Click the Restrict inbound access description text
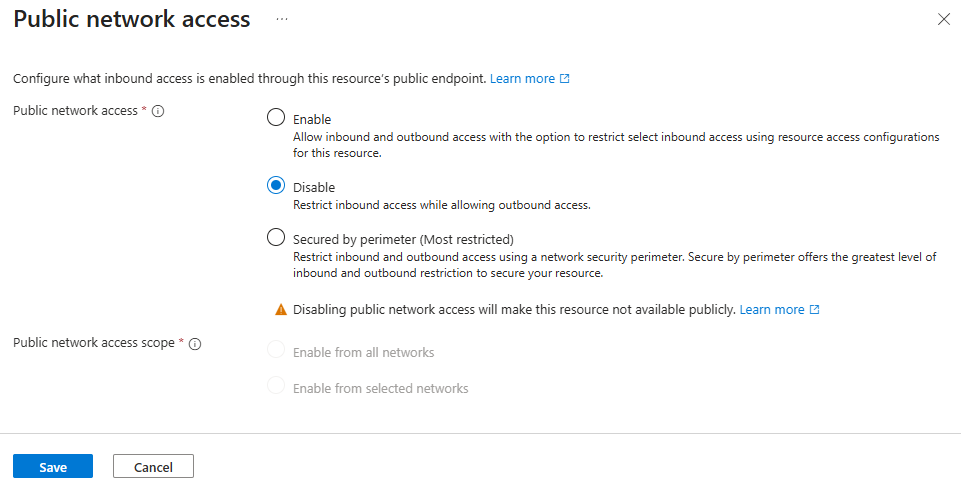The height and width of the screenshot is (487, 961). pyautogui.click(x=442, y=205)
